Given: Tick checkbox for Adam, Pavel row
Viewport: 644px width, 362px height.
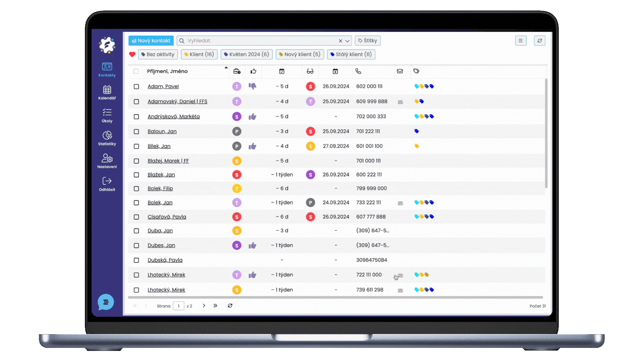Looking at the screenshot, I should coord(136,86).
